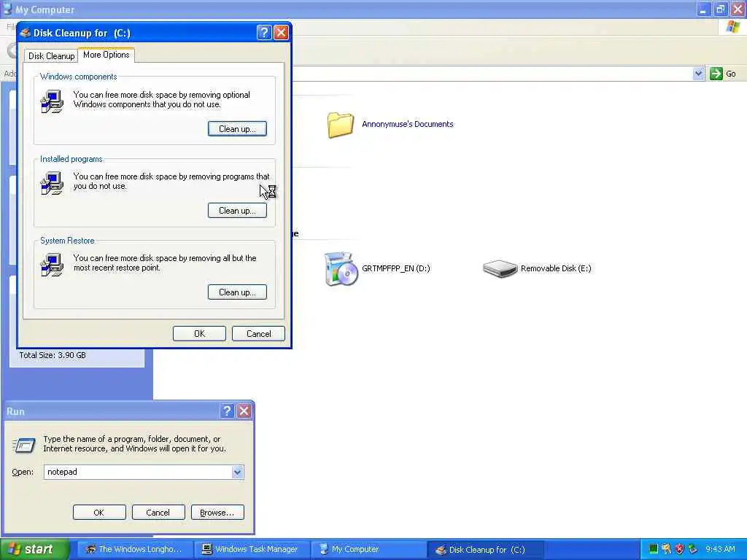Click the tray icon left of the red shield
Screen dimensions: 747x560
pos(667,549)
